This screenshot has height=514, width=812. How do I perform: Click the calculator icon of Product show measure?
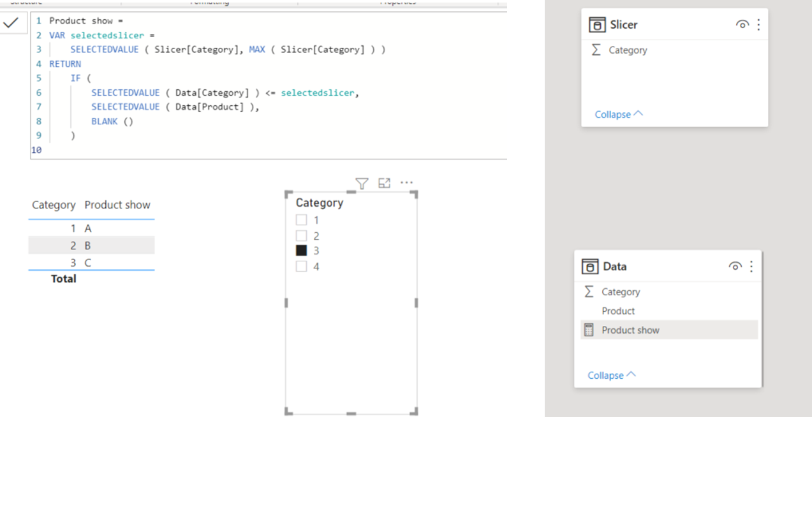(589, 330)
